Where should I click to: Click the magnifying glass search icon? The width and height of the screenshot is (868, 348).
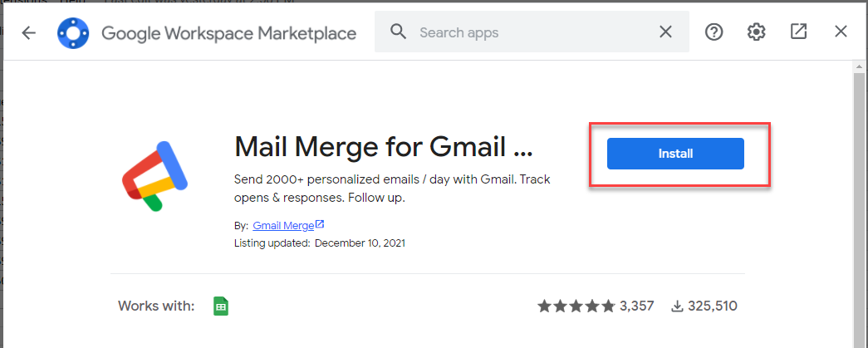tap(399, 32)
